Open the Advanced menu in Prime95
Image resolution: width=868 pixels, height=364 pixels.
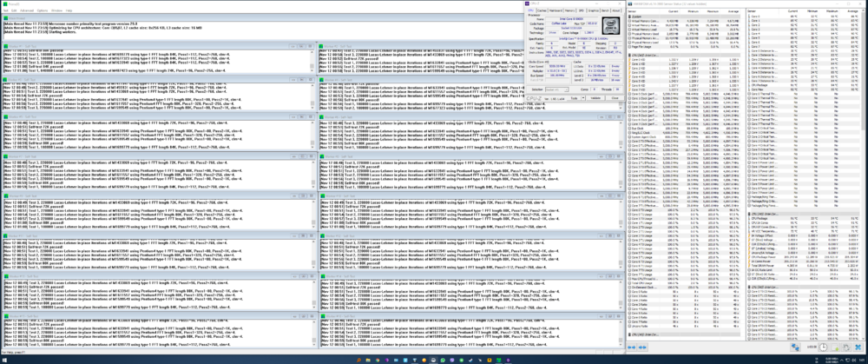28,10
